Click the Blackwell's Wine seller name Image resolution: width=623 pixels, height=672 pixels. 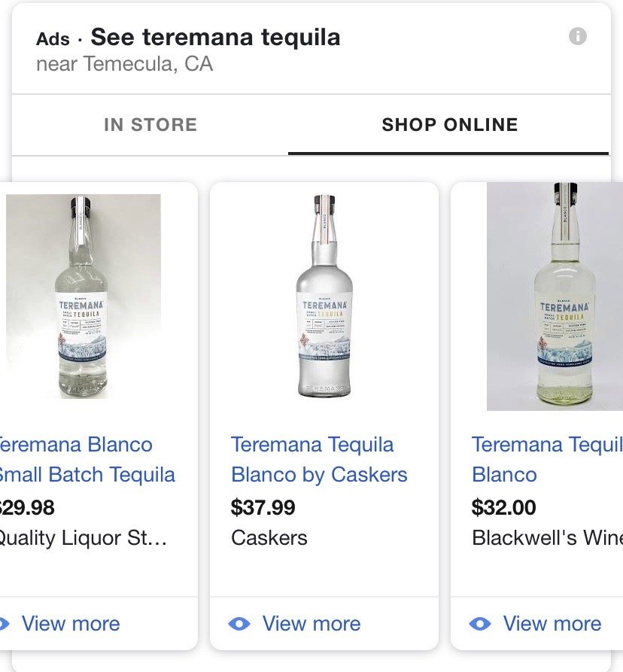point(546,538)
